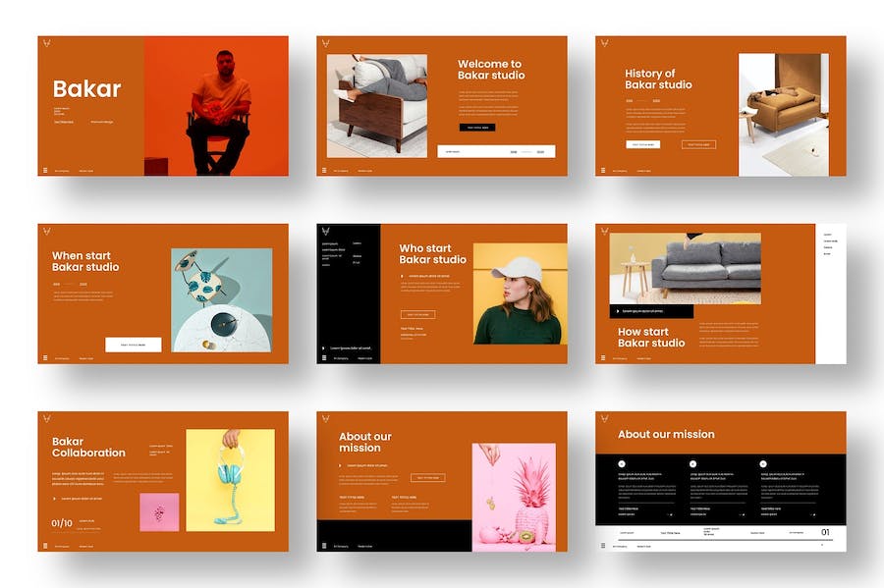Click the outlined button on History of Bakar slide
This screenshot has height=588, width=884.
[x=699, y=144]
